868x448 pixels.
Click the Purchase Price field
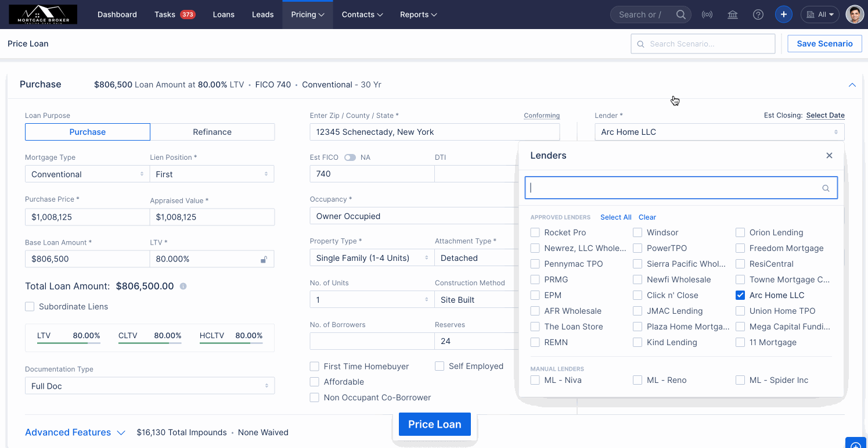[87, 217]
